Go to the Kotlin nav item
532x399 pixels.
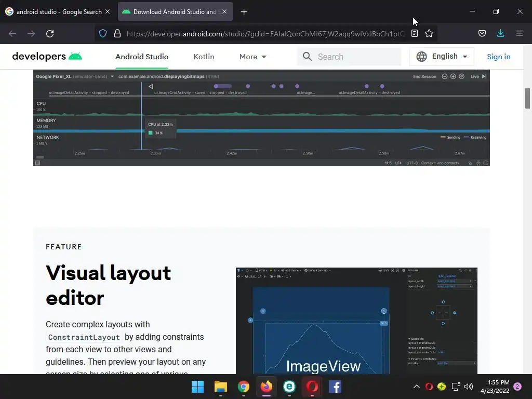(204, 57)
